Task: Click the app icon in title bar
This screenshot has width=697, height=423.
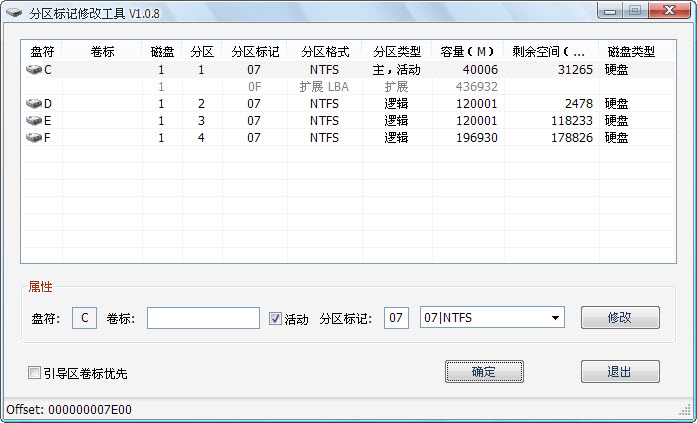Action: (x=14, y=13)
